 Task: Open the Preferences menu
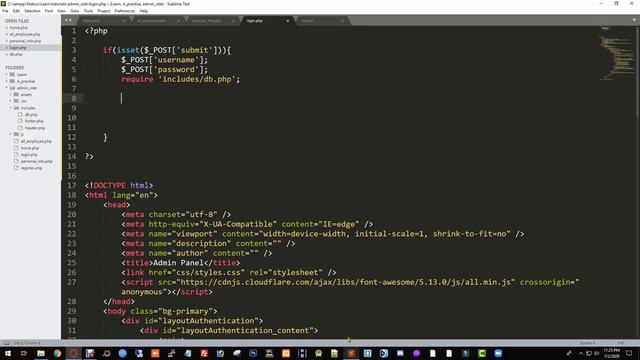tap(124, 11)
